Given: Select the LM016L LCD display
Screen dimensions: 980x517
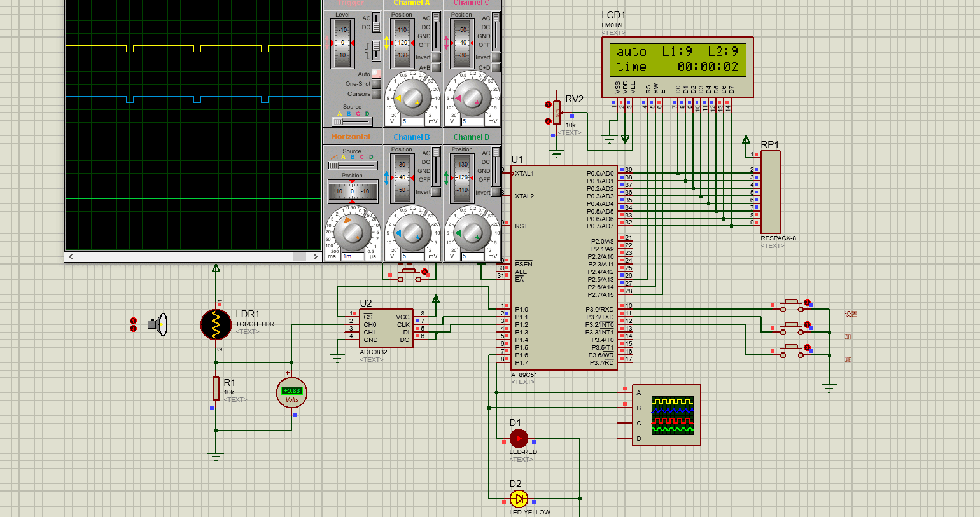Looking at the screenshot, I should (678, 67).
